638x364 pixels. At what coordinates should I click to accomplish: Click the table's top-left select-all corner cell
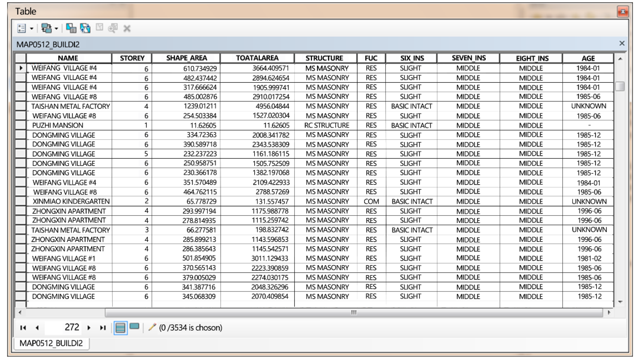point(21,58)
